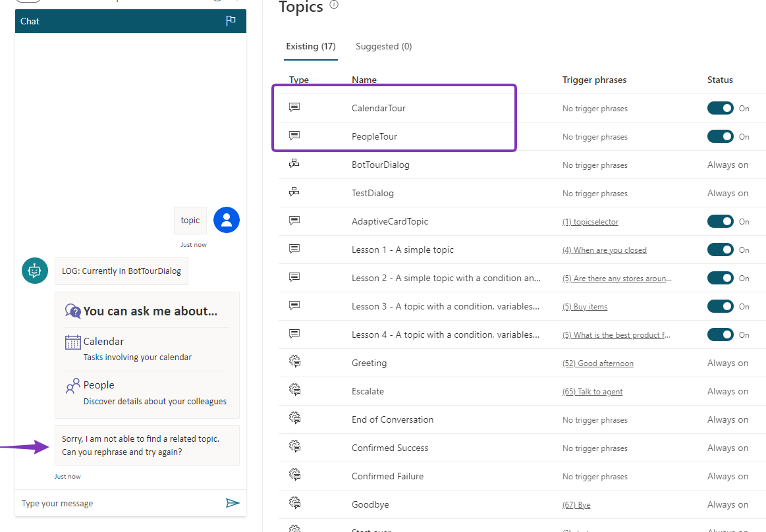
Task: Click system topic icon for Confirmed Failure
Action: pos(294,475)
